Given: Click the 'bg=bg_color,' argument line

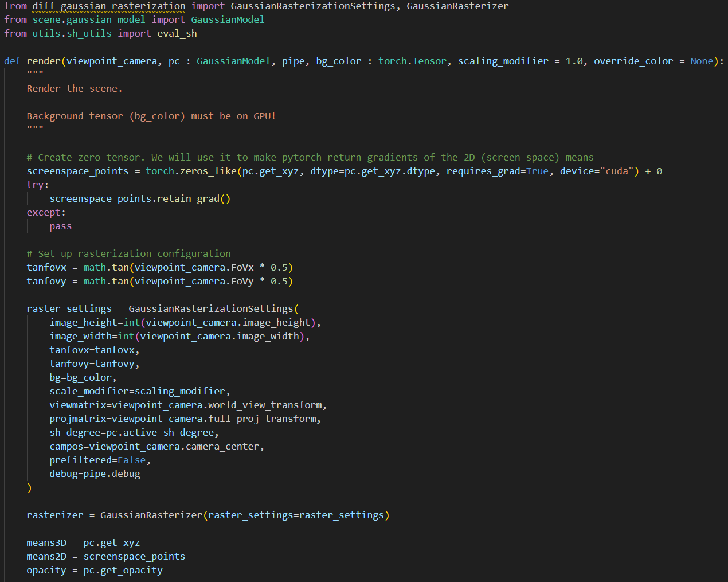Looking at the screenshot, I should (x=83, y=378).
